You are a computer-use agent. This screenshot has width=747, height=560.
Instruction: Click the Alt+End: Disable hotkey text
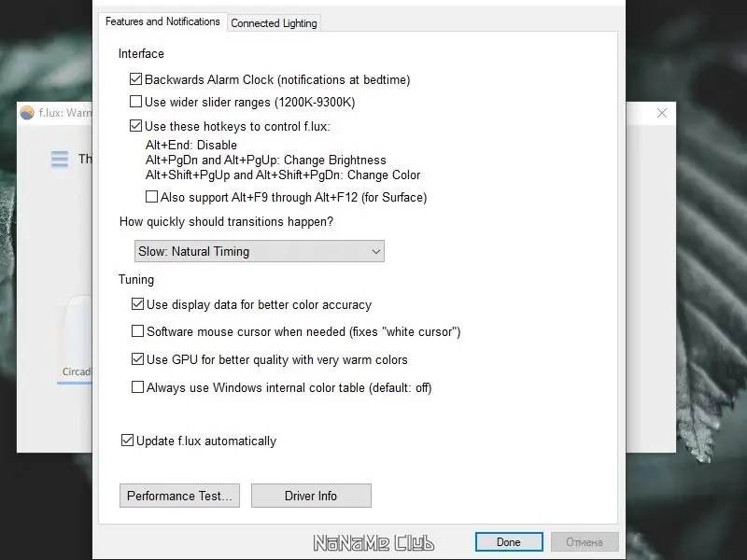(191, 145)
